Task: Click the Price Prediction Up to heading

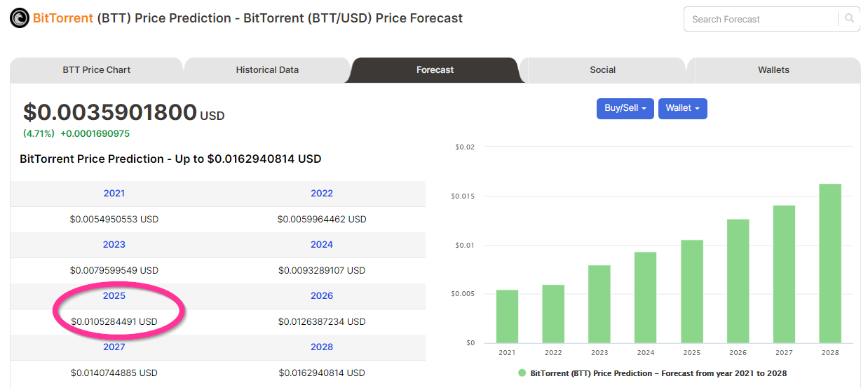Action: (170, 159)
